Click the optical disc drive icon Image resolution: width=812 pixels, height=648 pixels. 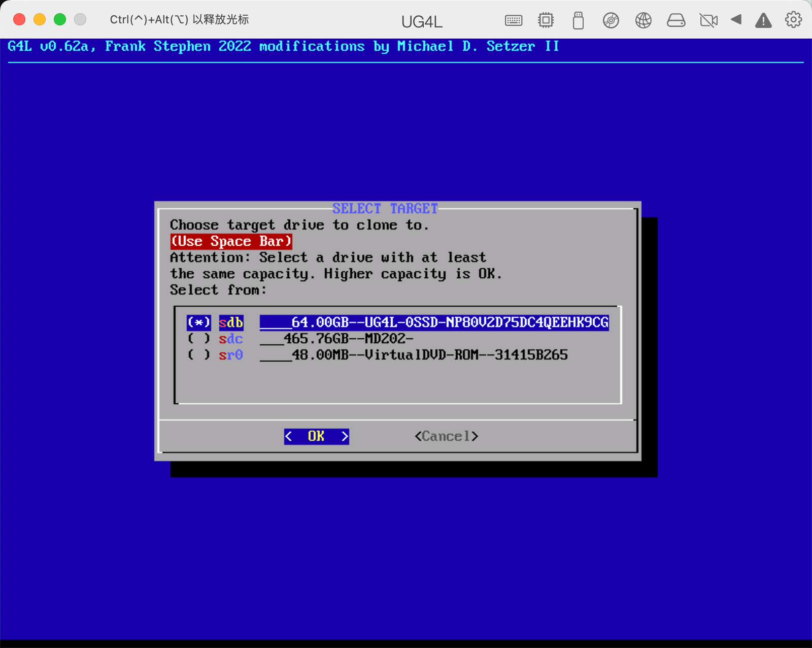pos(611,20)
